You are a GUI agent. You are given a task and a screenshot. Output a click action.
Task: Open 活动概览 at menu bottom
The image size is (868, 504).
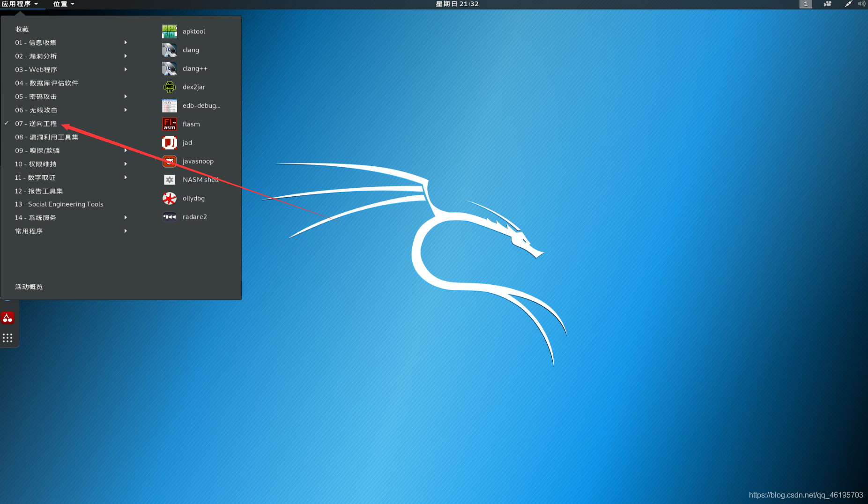point(29,287)
